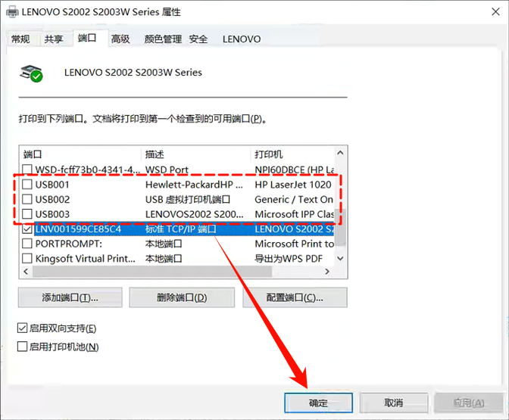Tick the PORTPROMPT: local port checkbox

click(x=27, y=244)
